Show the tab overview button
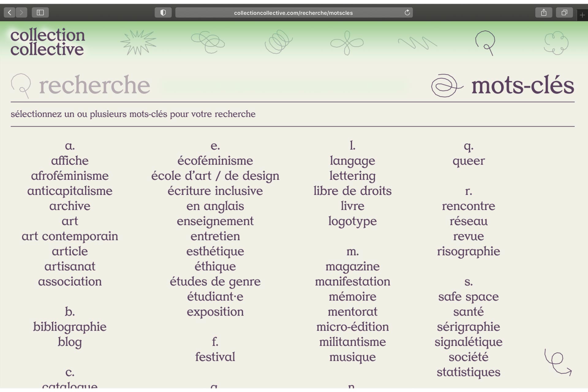This screenshot has height=392, width=588. (564, 13)
